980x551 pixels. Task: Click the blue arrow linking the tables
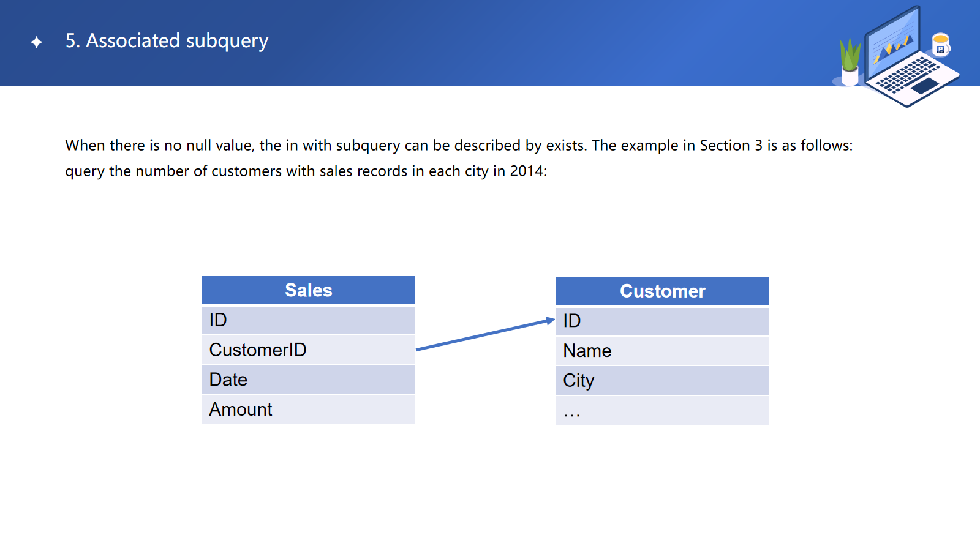485,334
